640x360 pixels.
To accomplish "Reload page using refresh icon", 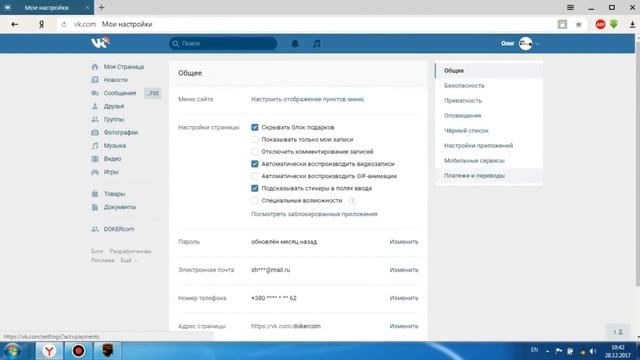I will point(64,24).
